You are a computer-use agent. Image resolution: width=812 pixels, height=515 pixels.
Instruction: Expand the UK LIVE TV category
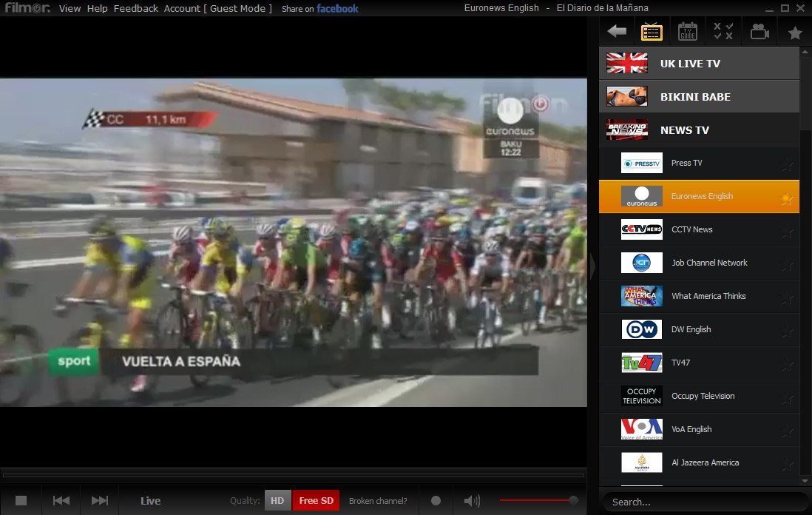(699, 64)
